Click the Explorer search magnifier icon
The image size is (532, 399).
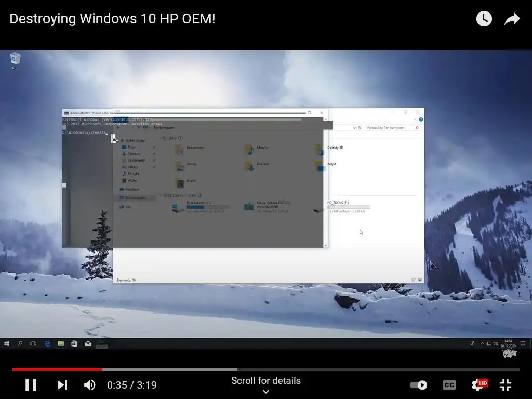(417, 128)
